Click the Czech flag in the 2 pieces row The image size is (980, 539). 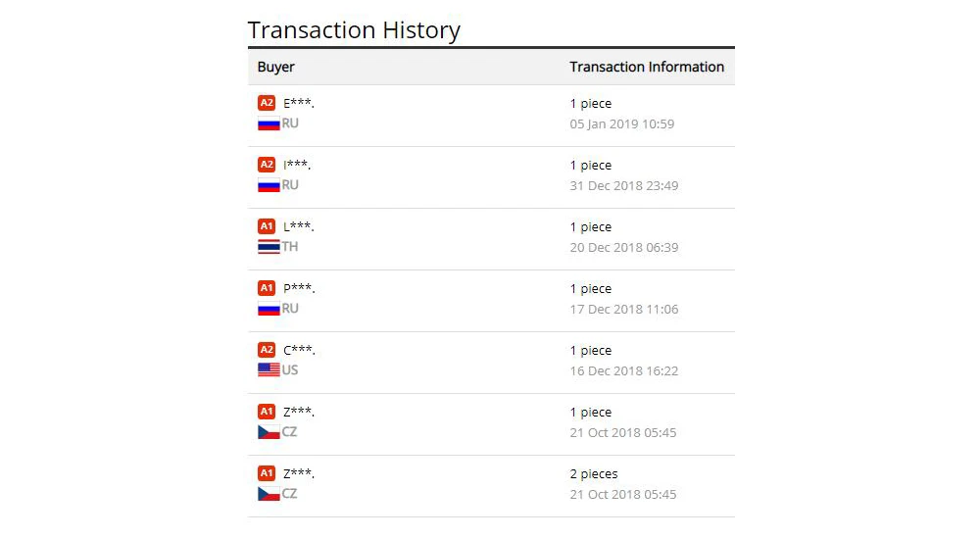(x=269, y=494)
